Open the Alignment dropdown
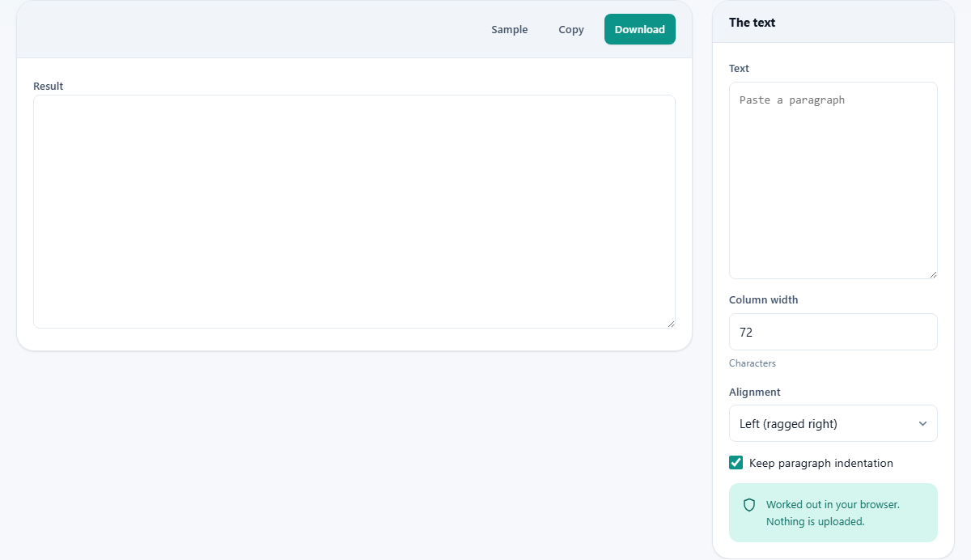Viewport: 971px width, 560px height. 833,423
